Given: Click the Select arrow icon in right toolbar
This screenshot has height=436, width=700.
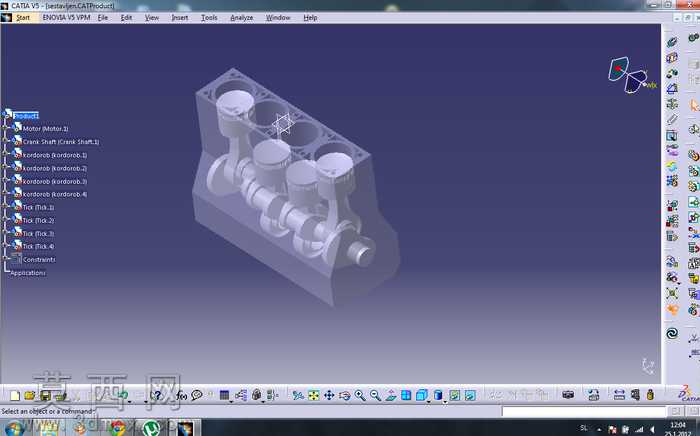Looking at the screenshot, I should coord(694,105).
